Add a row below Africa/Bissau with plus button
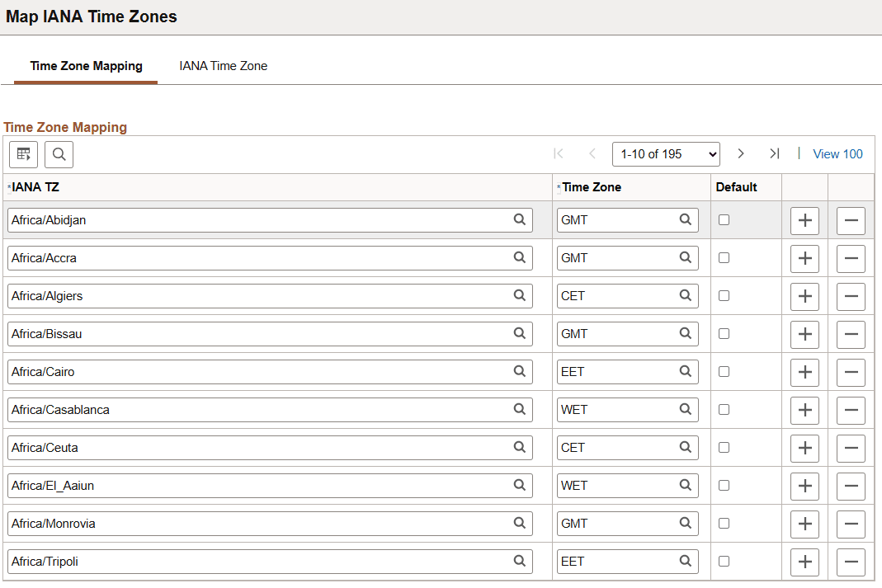This screenshot has width=882, height=588. [x=804, y=333]
